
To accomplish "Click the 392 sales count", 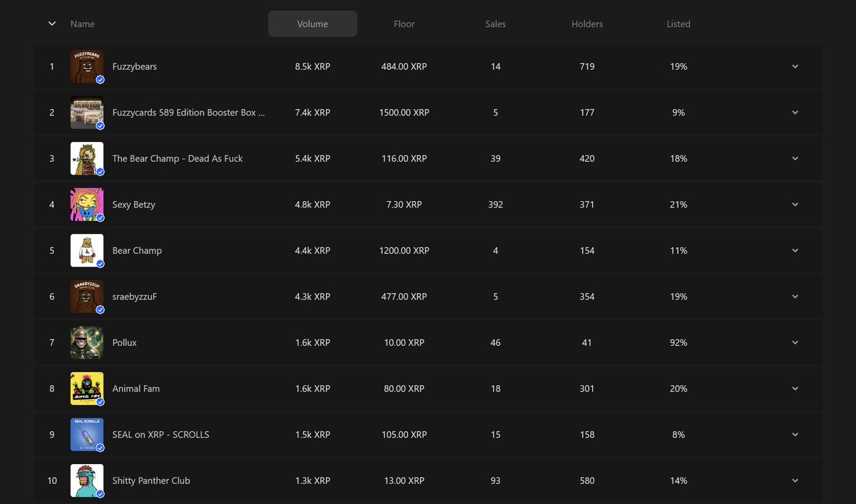I will pyautogui.click(x=496, y=205).
